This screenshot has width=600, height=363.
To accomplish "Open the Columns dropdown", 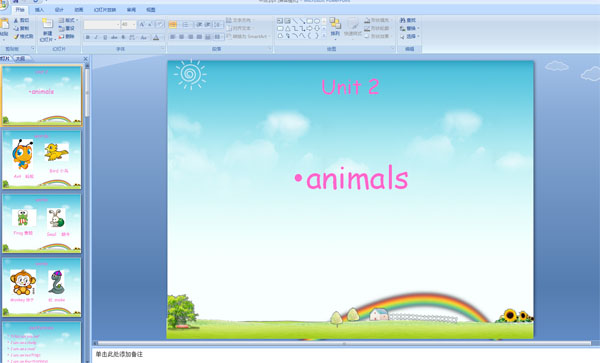I will [x=218, y=37].
